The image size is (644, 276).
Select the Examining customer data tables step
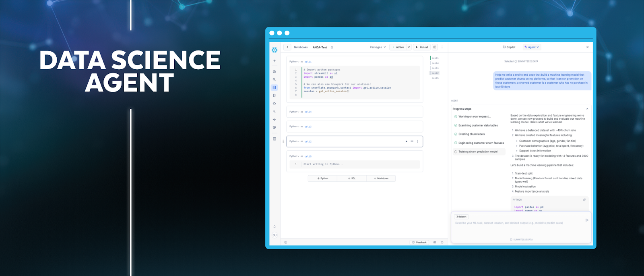click(x=478, y=125)
